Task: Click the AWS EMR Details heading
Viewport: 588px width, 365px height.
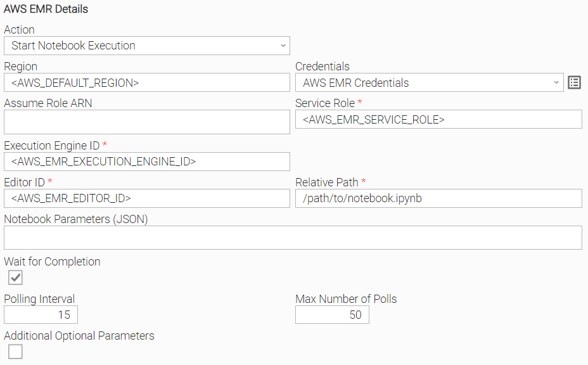Action: [46, 9]
